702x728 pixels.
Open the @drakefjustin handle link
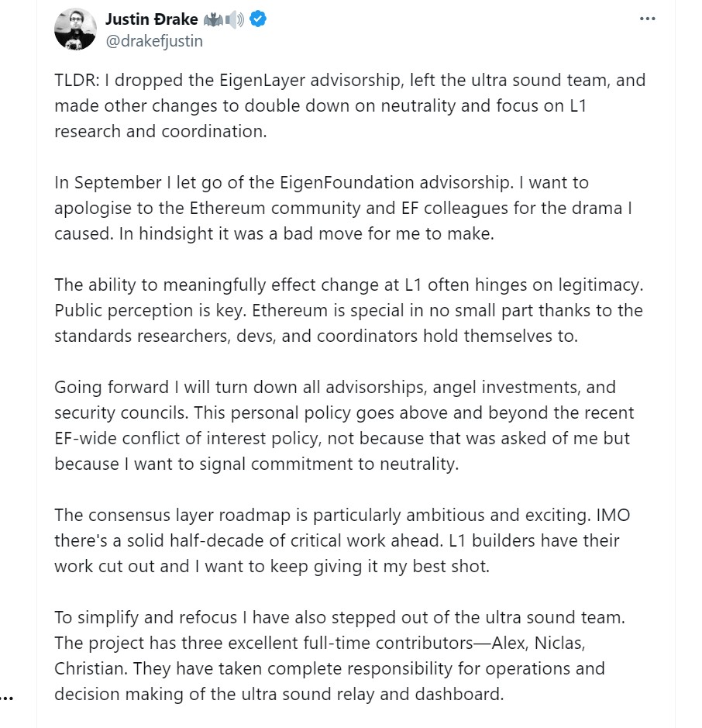pyautogui.click(x=154, y=41)
